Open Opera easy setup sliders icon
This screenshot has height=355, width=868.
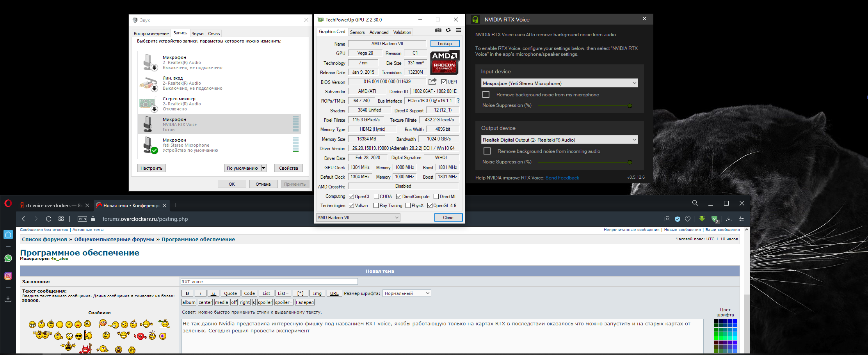point(742,219)
